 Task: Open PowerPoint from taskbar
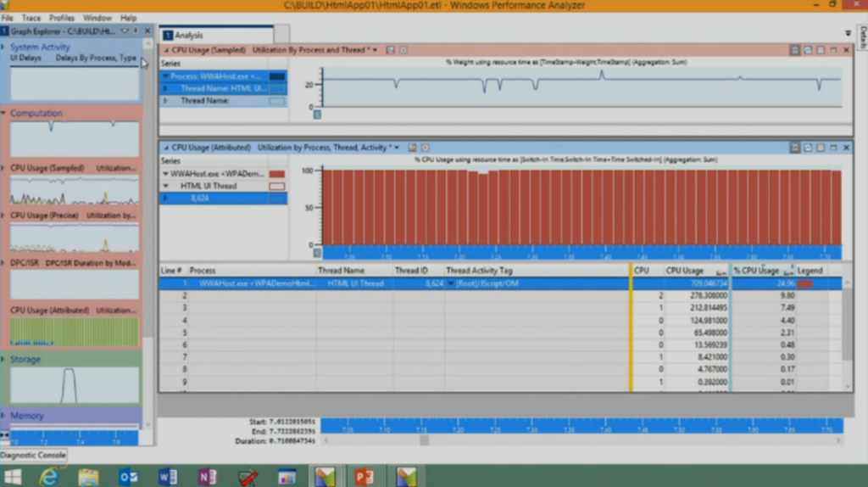click(x=364, y=477)
